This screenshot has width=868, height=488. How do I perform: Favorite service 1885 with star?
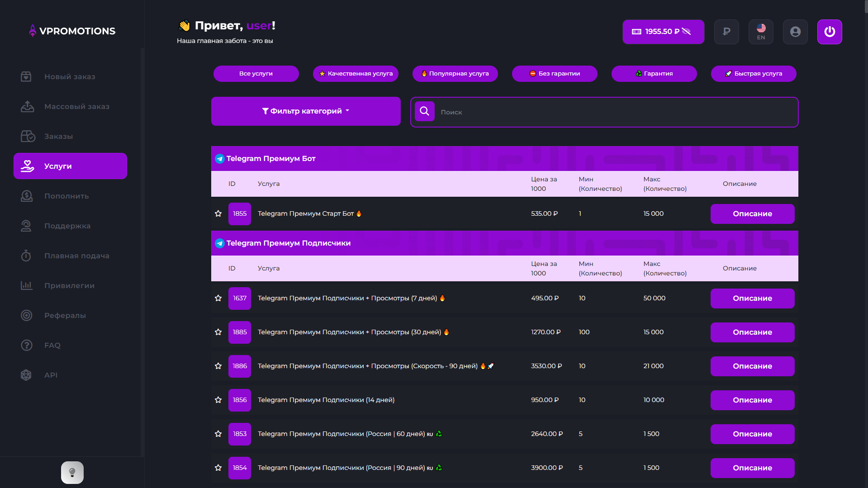click(x=218, y=332)
